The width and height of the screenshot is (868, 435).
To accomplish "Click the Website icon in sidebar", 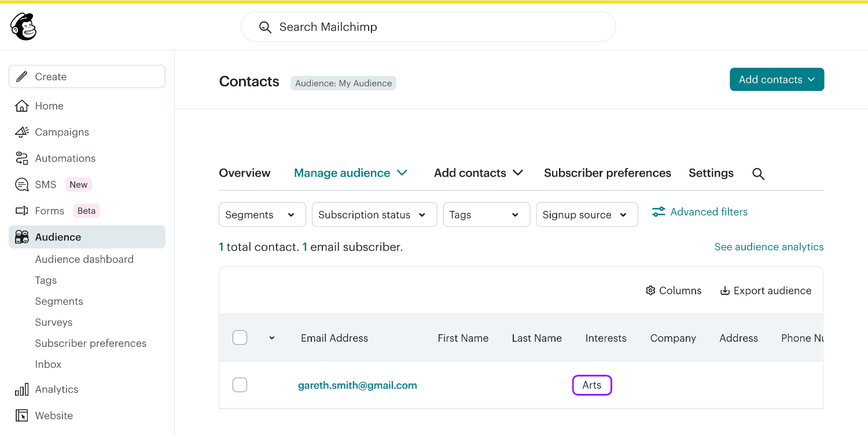I will [22, 415].
